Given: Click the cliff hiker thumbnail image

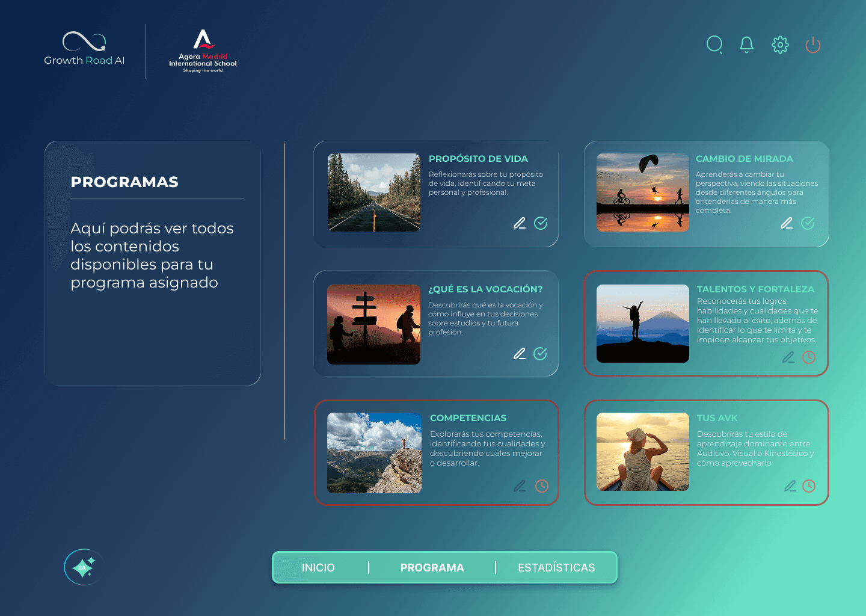Looking at the screenshot, I should [x=374, y=453].
